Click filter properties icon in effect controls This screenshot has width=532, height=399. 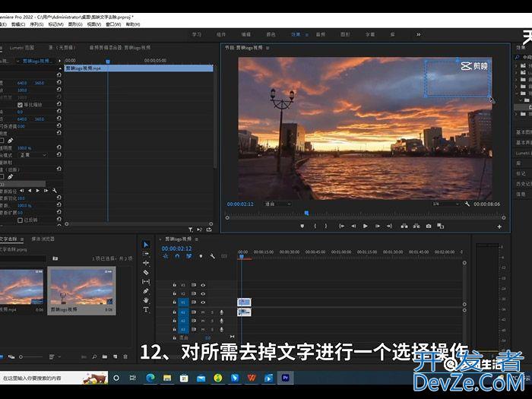click(190, 230)
